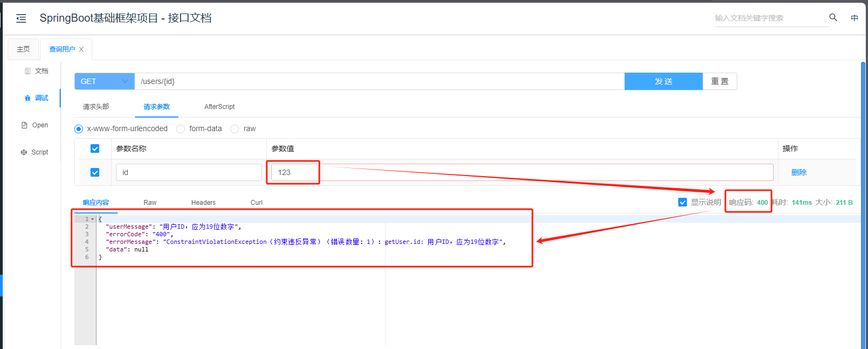
Task: Click the document search input
Action: click(771, 18)
